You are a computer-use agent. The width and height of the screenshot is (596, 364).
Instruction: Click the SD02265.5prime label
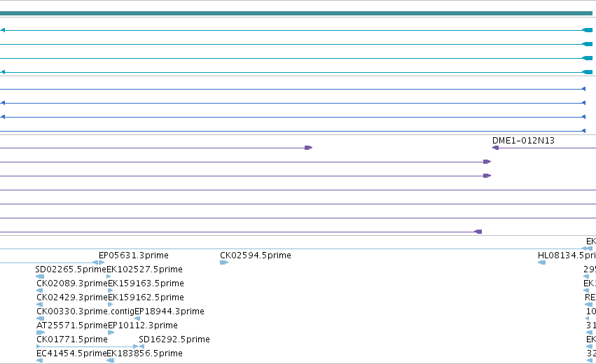71,269
